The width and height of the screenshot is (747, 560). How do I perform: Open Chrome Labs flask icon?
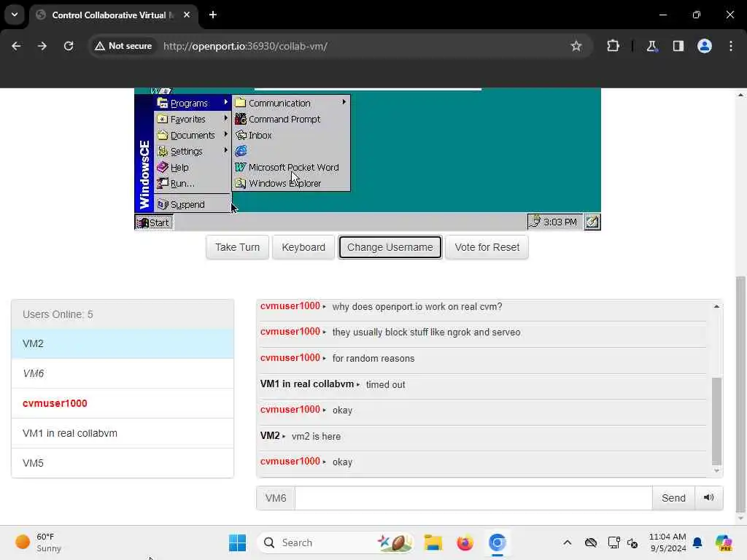click(651, 46)
